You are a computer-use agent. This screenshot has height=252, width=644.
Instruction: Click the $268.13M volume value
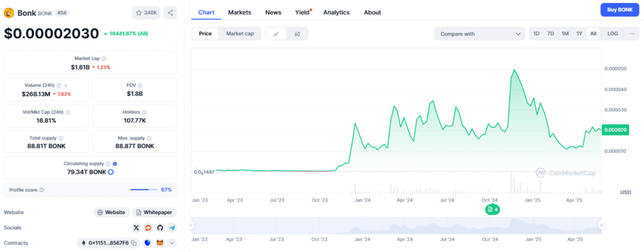[36, 94]
